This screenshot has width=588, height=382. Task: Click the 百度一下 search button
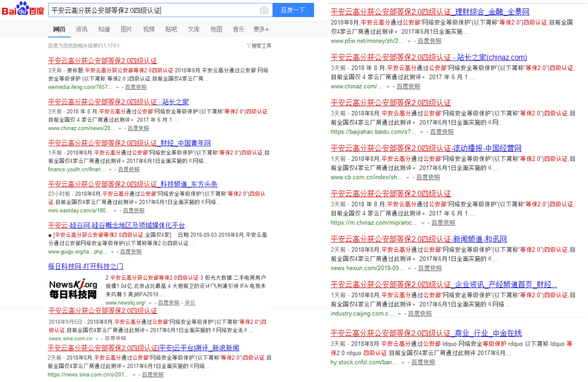pyautogui.click(x=293, y=10)
